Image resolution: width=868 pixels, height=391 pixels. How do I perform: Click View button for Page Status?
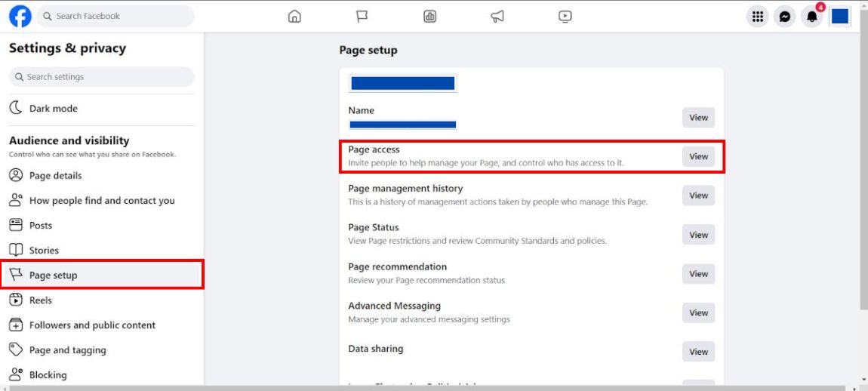point(698,235)
